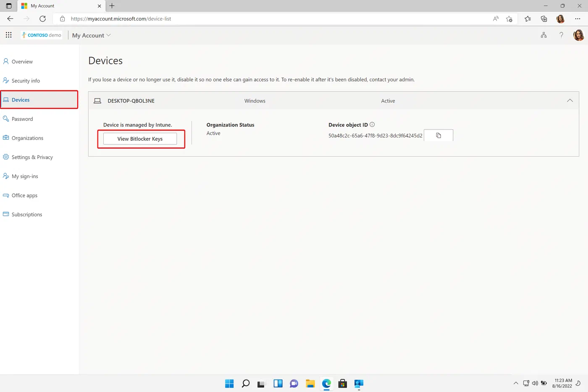The width and height of the screenshot is (588, 392).
Task: Expand the My Account dropdown
Action: pos(92,35)
